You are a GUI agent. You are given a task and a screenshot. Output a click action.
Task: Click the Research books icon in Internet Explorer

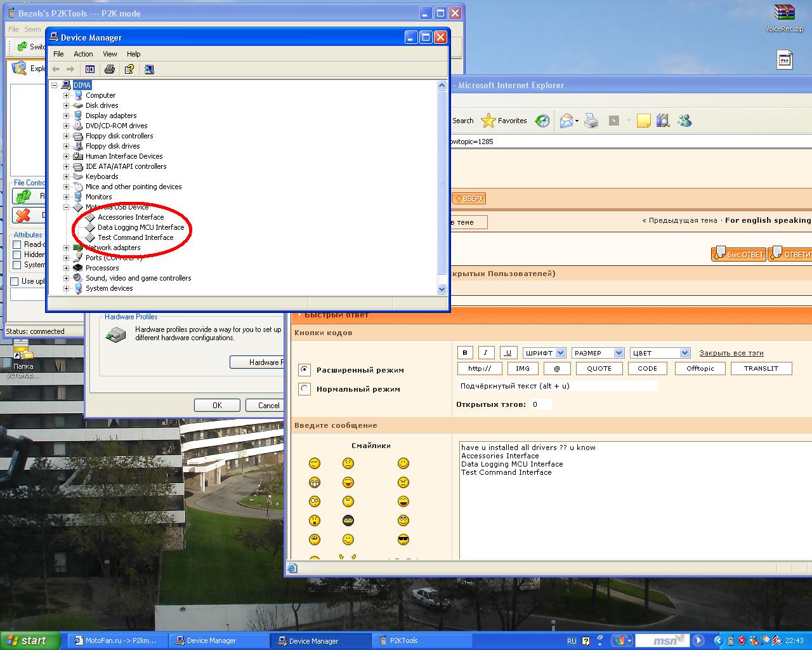tap(663, 121)
